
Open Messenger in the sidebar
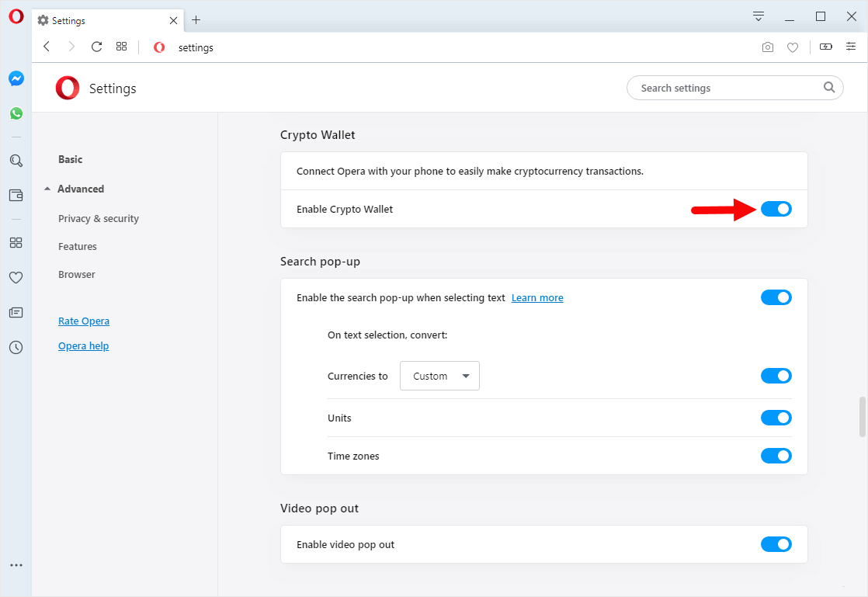click(16, 78)
